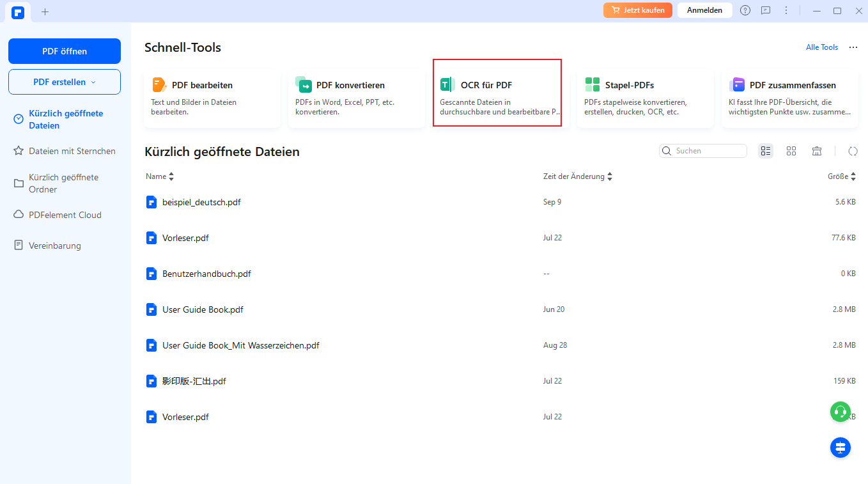Click the Alle Tools link
Image resolution: width=868 pixels, height=484 pixels.
(821, 47)
